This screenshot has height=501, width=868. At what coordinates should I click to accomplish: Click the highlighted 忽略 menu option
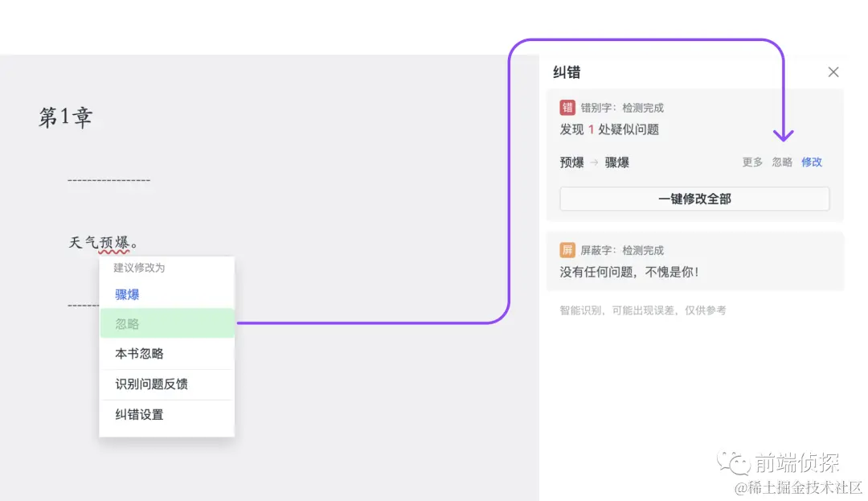[125, 323]
